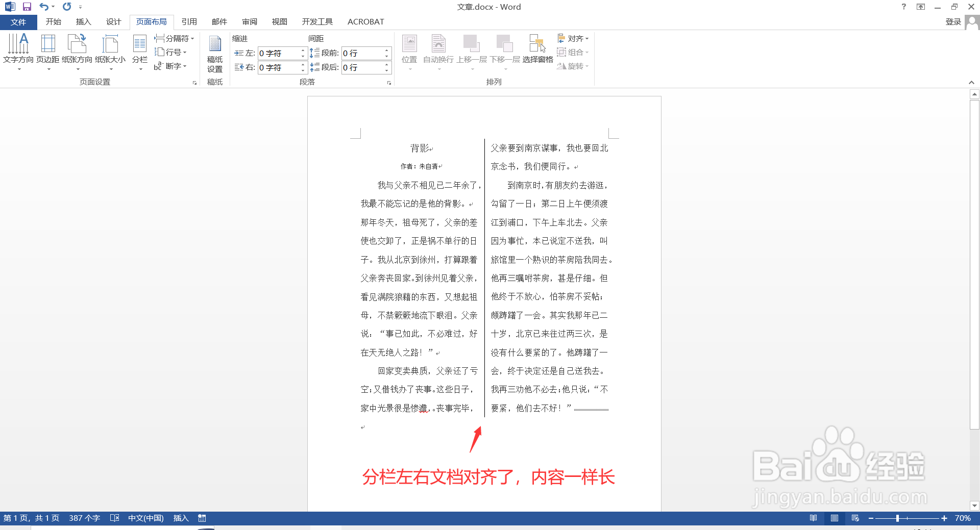Collapse the ribbon with the chevron
This screenshot has width=980, height=530.
click(x=971, y=82)
